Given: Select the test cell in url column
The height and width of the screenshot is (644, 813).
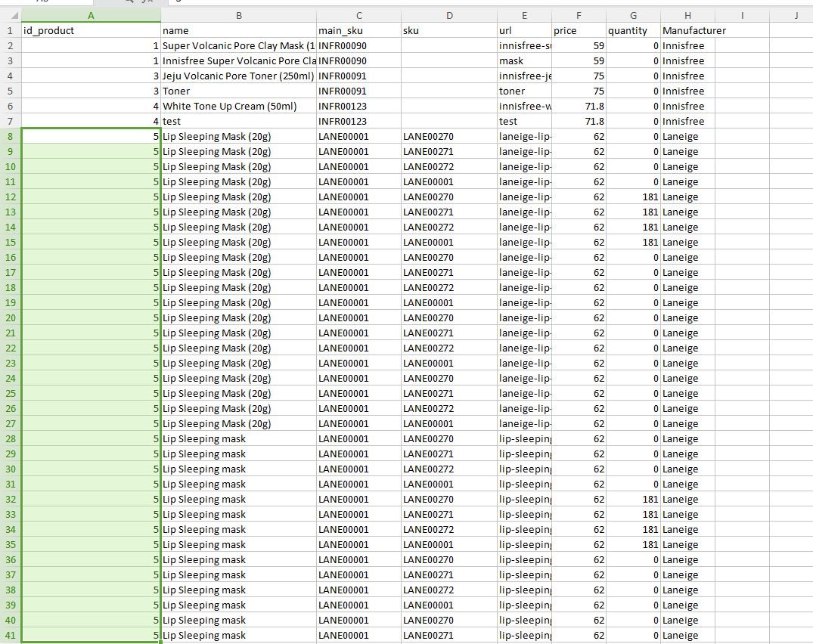Looking at the screenshot, I should [x=524, y=121].
